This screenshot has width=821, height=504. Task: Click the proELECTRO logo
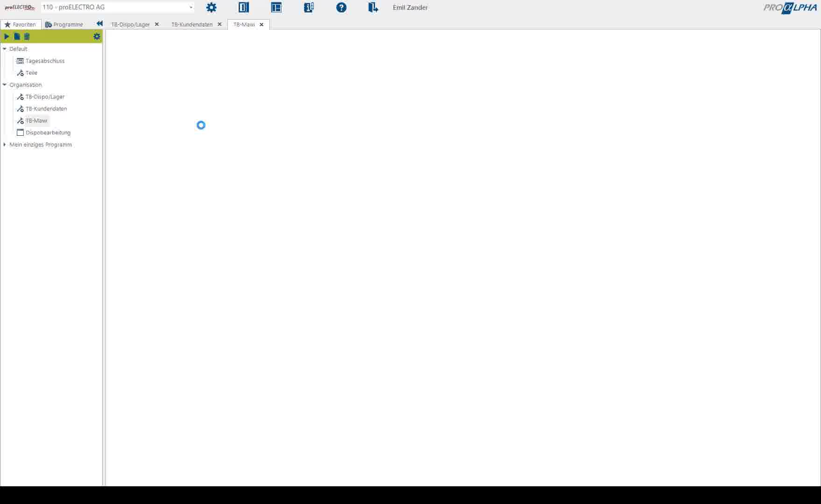(x=20, y=7)
